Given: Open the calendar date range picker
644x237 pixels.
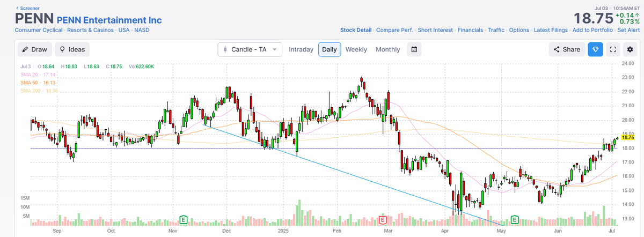Looking at the screenshot, I should tap(414, 49).
